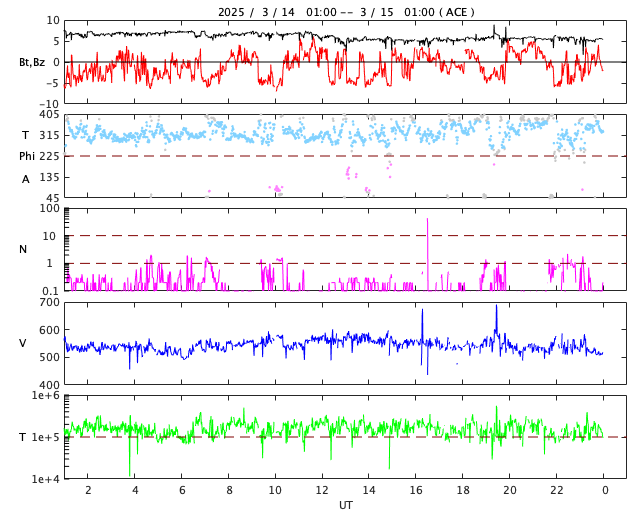Click the '225' tick on Phi panel
Viewport: 640px width, 512px height.
point(49,156)
